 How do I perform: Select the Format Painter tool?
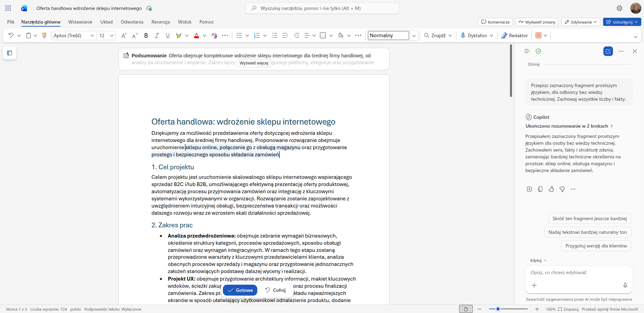[x=44, y=35]
